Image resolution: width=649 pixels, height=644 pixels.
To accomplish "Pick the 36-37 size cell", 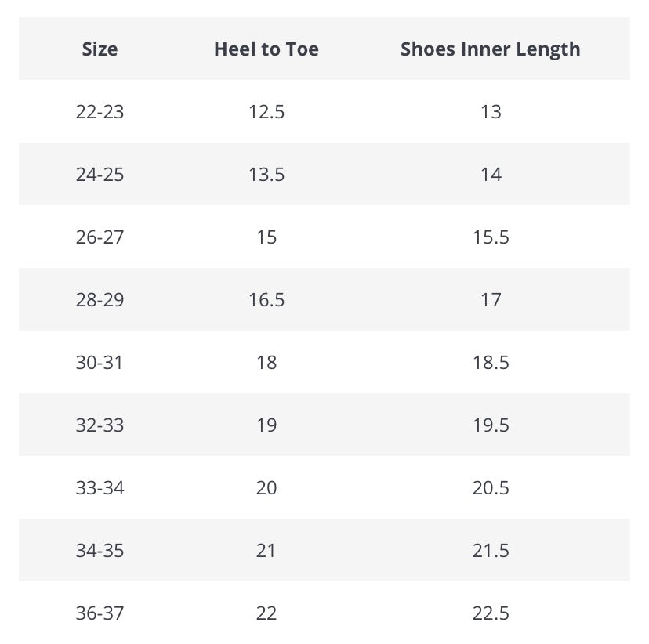I will click(100, 613).
